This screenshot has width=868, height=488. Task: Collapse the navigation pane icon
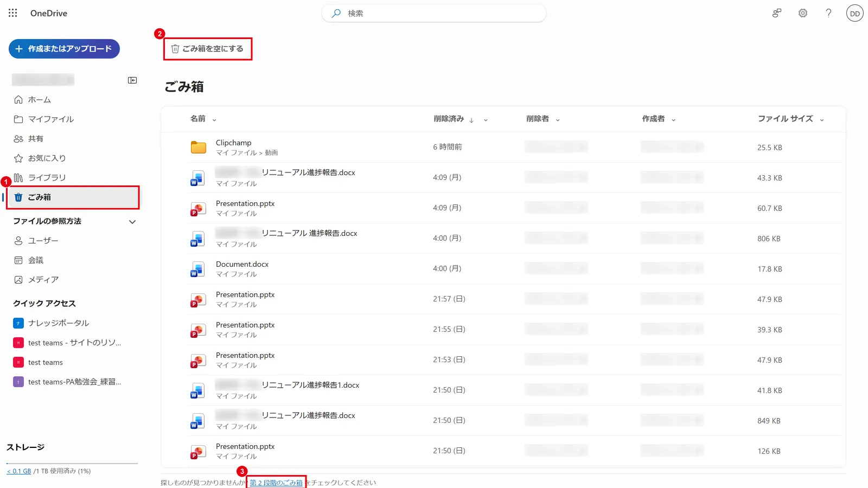click(132, 80)
